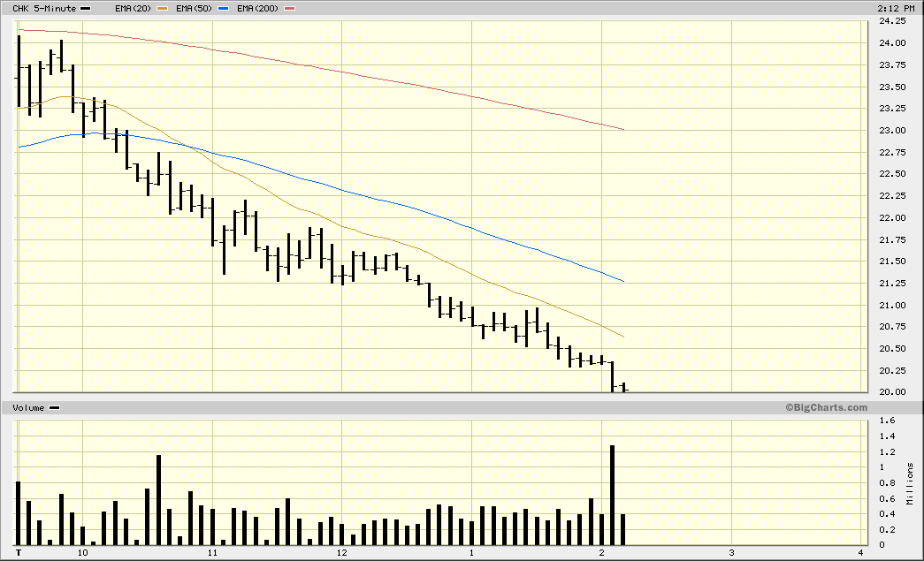Click the 1.4 volume axis label
924x561 pixels.
click(x=887, y=436)
